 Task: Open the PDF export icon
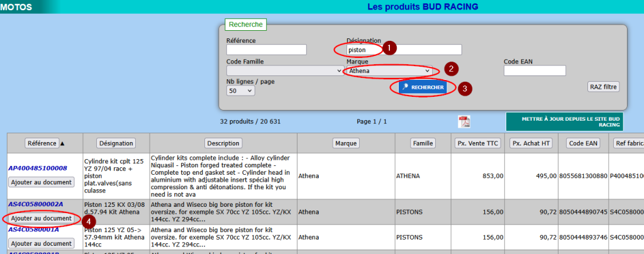click(464, 122)
